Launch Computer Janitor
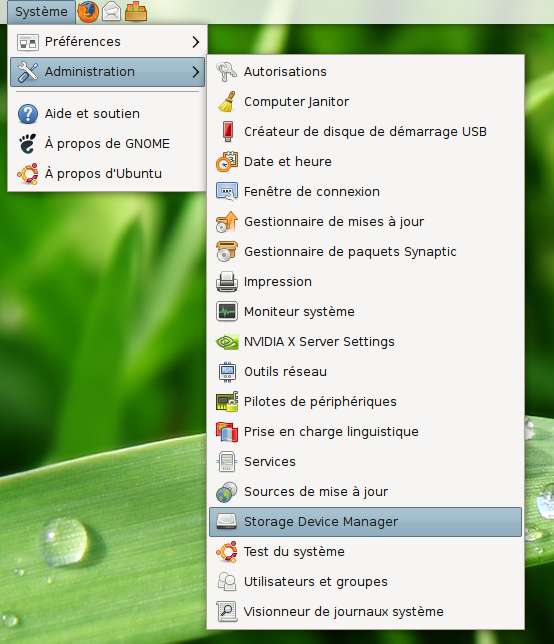Image resolution: width=554 pixels, height=644 pixels. click(366, 102)
